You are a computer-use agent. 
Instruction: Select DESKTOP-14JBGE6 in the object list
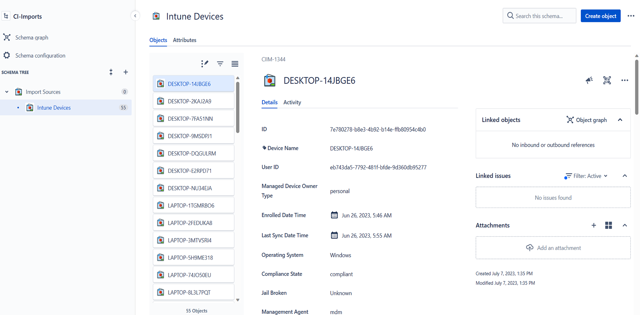pos(194,84)
